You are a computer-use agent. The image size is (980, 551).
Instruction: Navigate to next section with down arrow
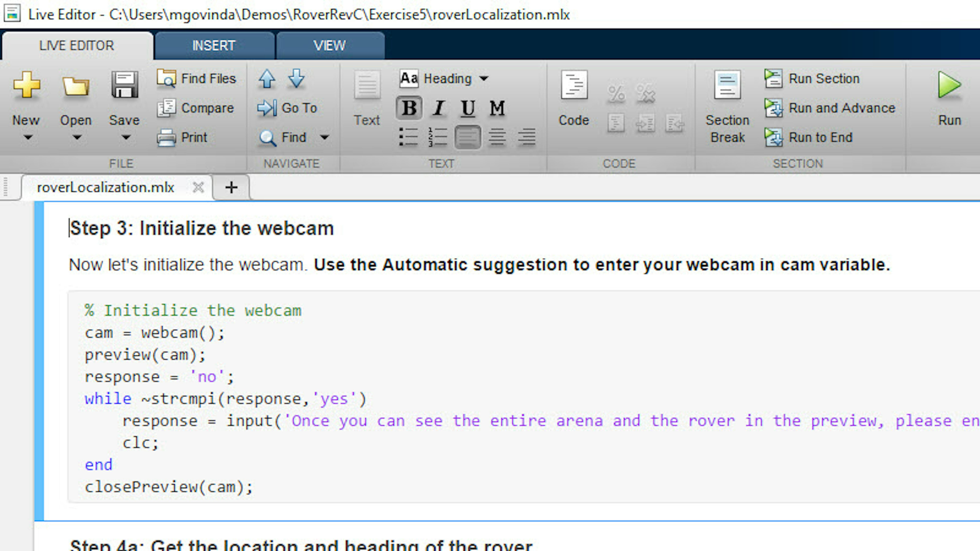(x=296, y=79)
